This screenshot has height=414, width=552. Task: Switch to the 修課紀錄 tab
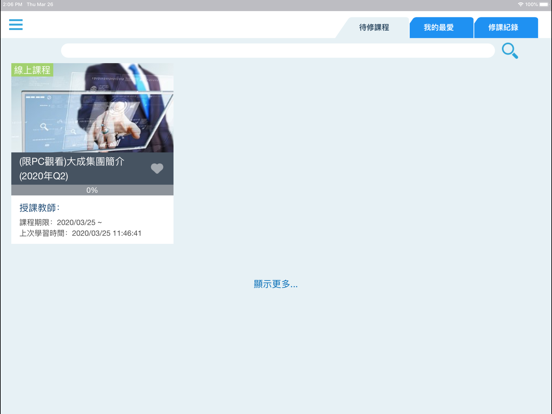[506, 27]
